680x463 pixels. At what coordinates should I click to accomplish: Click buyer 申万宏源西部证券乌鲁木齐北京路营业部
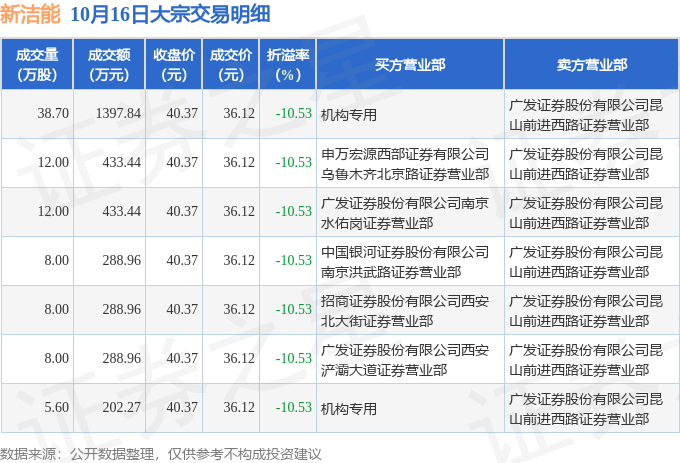coord(405,164)
